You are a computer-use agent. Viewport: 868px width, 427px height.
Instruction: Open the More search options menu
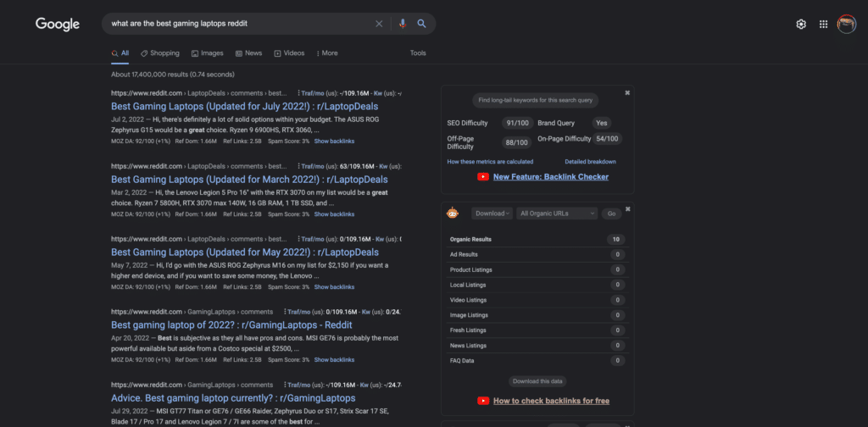[x=327, y=53]
